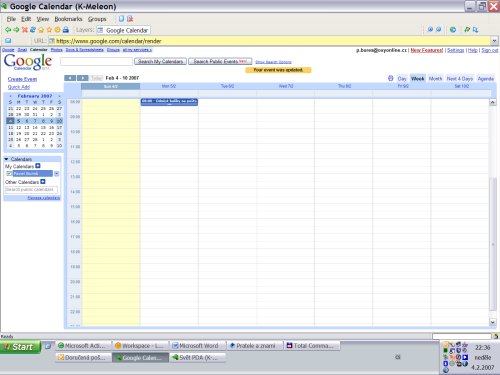
Task: Show previous month in the mini calendar
Action: pyautogui.click(x=10, y=96)
